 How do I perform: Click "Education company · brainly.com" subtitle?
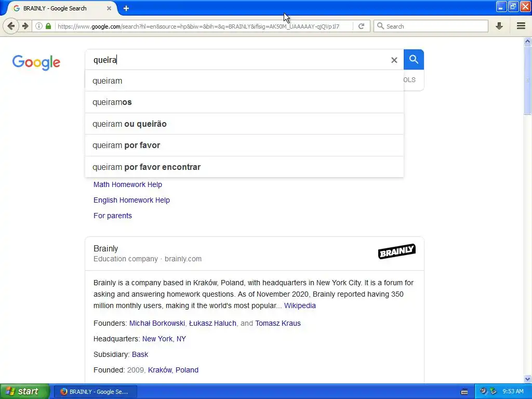pos(148,259)
